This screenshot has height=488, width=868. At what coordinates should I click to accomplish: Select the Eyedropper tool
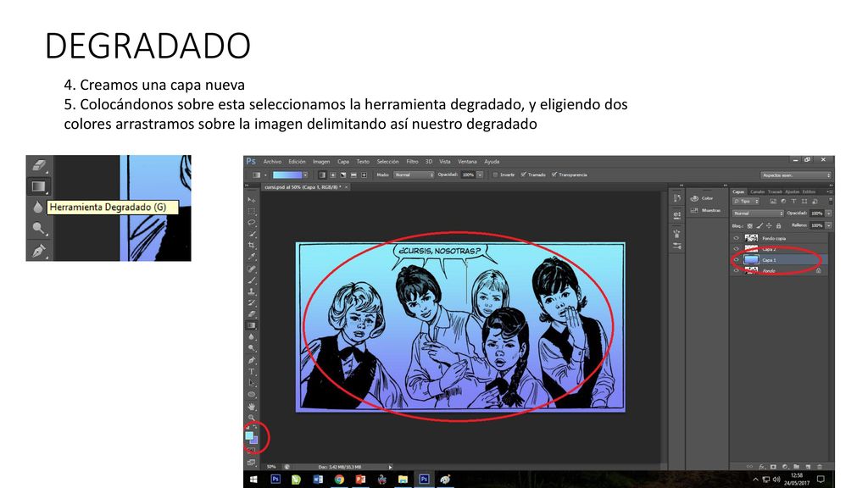251,257
